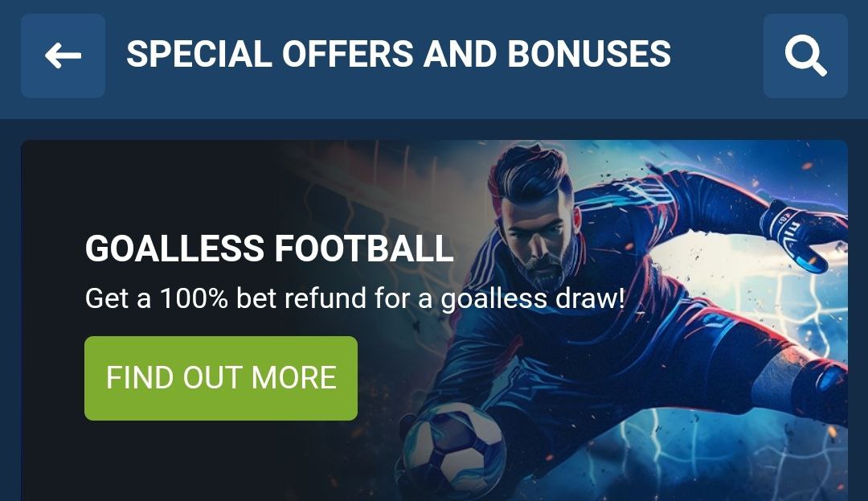The height and width of the screenshot is (501, 868).
Task: Tap the word MORE on the green button
Action: (293, 378)
